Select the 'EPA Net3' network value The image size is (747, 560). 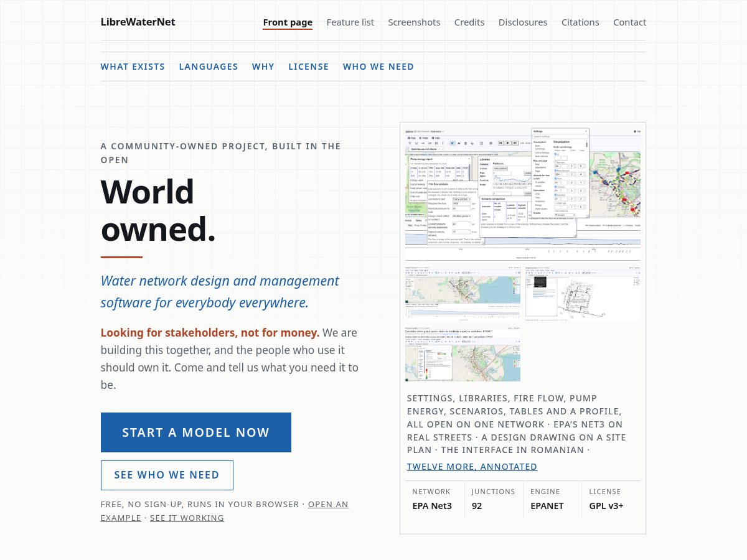(x=432, y=506)
